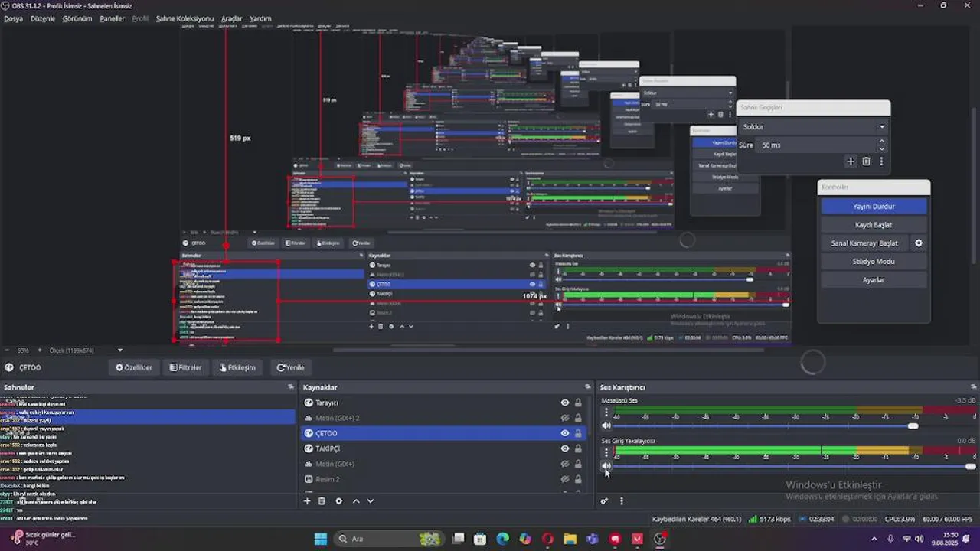Viewport: 980px width, 551px height.
Task: Open selected source properties gear
Action: click(338, 501)
